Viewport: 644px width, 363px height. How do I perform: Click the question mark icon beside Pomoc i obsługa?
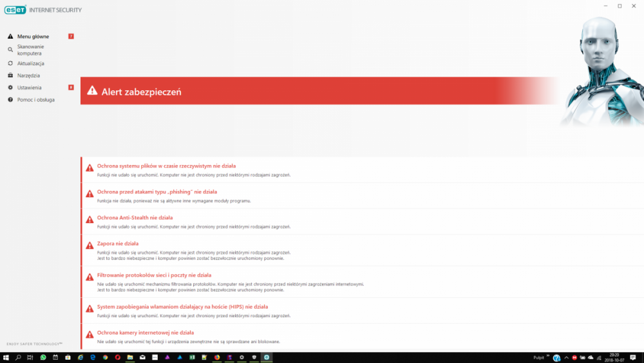(10, 100)
